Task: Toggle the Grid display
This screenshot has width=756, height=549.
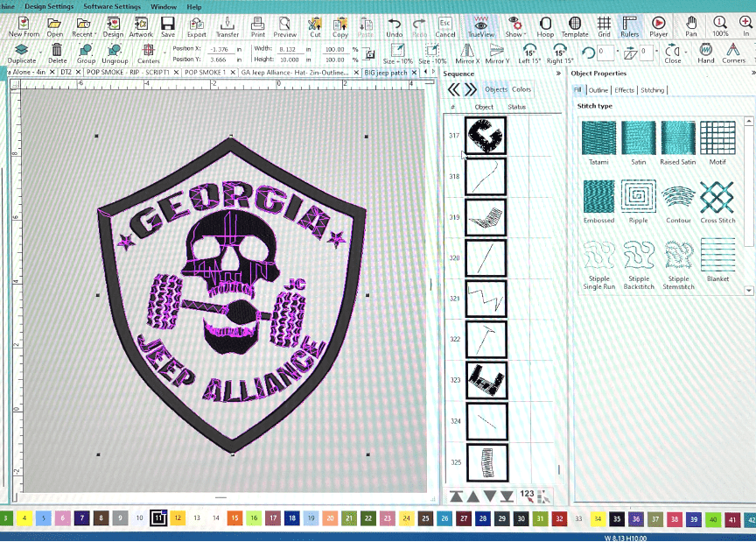Action: [604, 26]
